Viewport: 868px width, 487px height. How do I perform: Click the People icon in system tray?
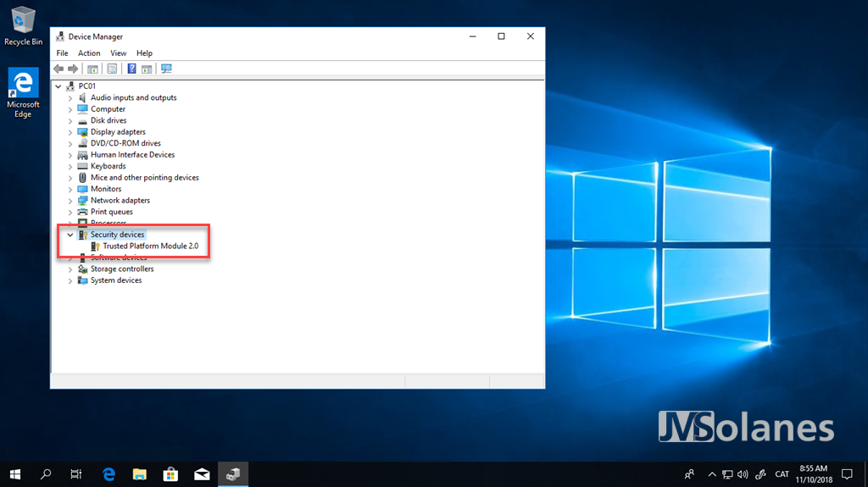[x=690, y=474]
